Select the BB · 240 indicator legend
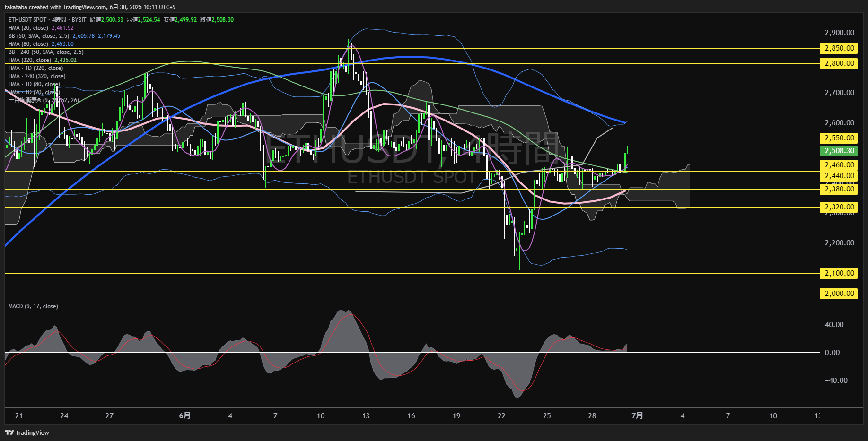Screen dimensions: 868x441 (46, 52)
